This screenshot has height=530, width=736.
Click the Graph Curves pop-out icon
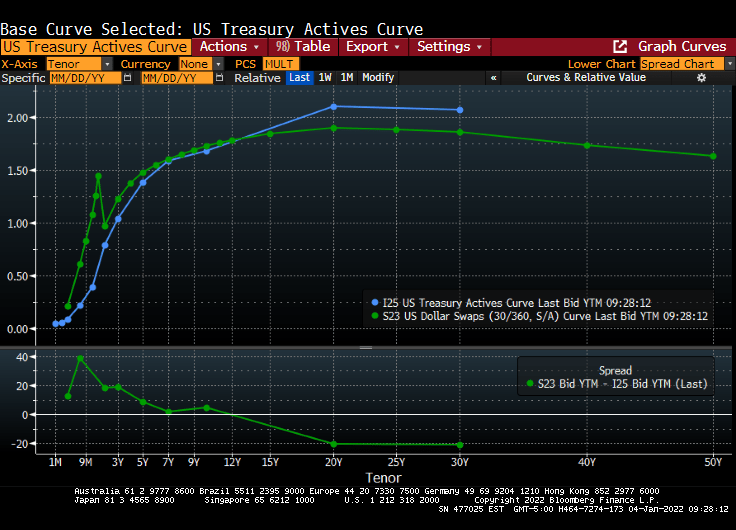(620, 47)
